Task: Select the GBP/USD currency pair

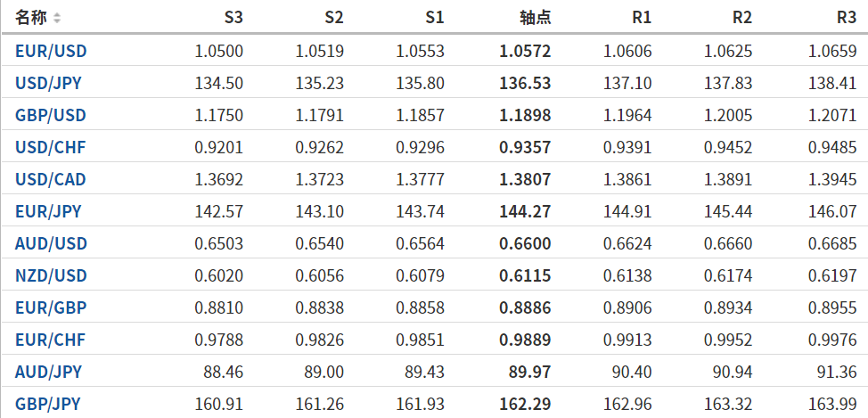Action: coord(51,116)
